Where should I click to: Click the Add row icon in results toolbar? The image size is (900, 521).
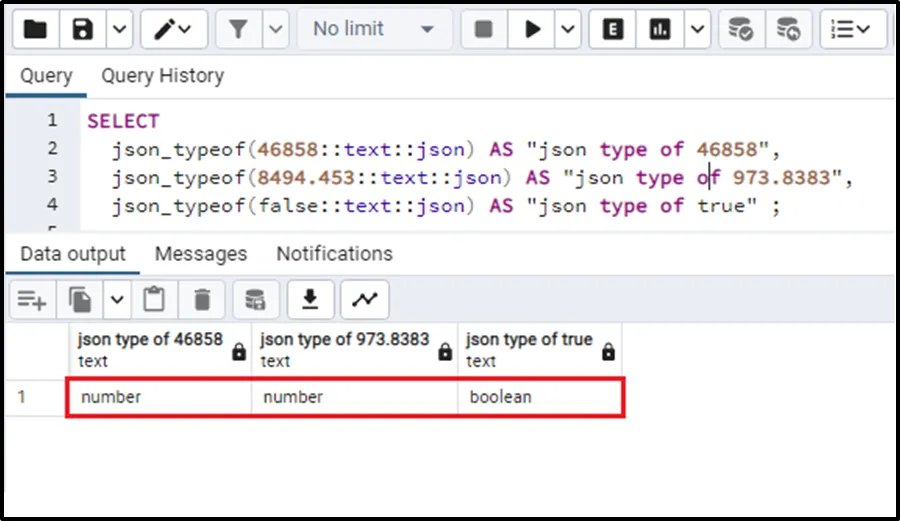[x=32, y=299]
